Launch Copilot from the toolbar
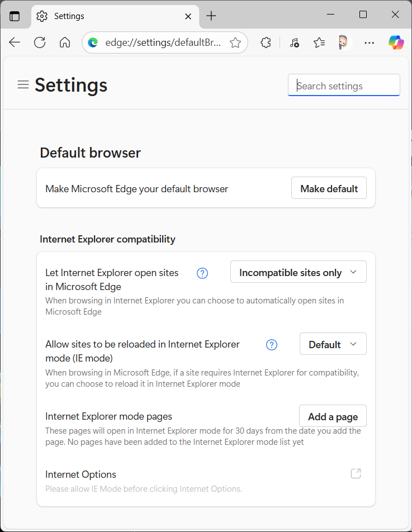 click(396, 42)
